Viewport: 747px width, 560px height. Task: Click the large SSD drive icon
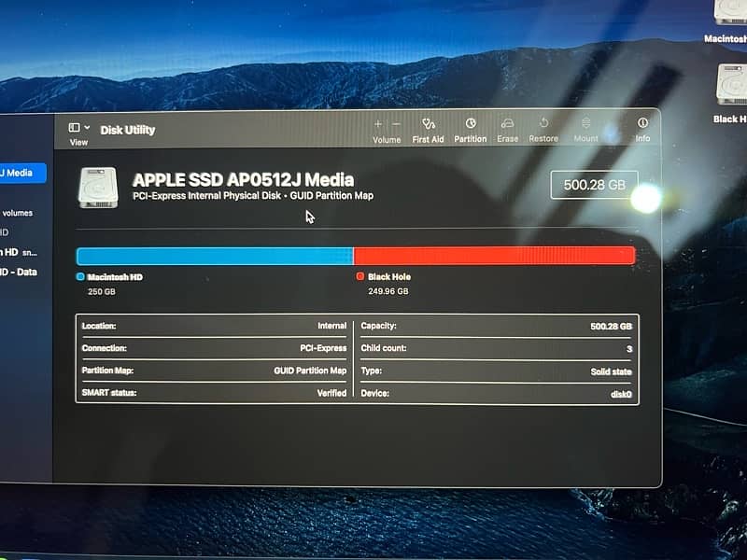click(x=99, y=188)
